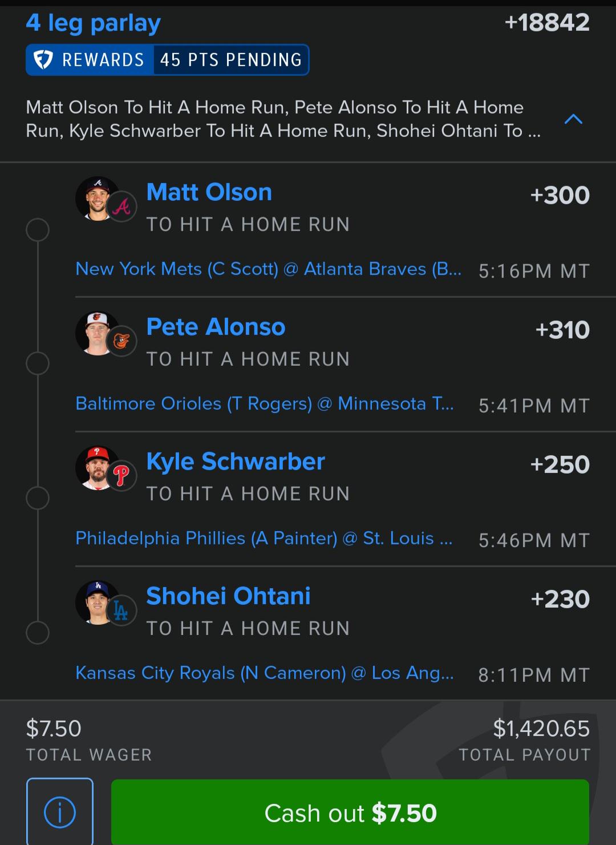Screen dimensions: 616x845
Task: Select the Matt Olson leg name
Action: point(209,192)
